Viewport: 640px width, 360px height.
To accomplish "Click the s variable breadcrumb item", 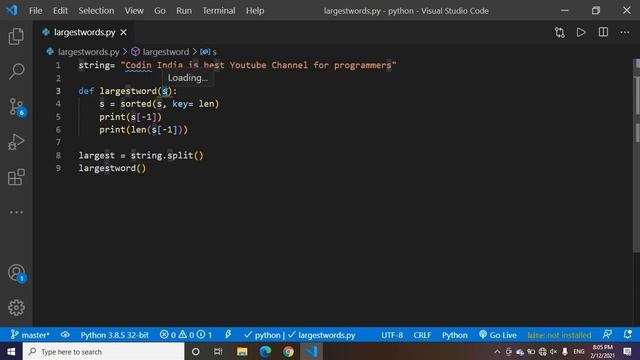I will pyautogui.click(x=208, y=52).
